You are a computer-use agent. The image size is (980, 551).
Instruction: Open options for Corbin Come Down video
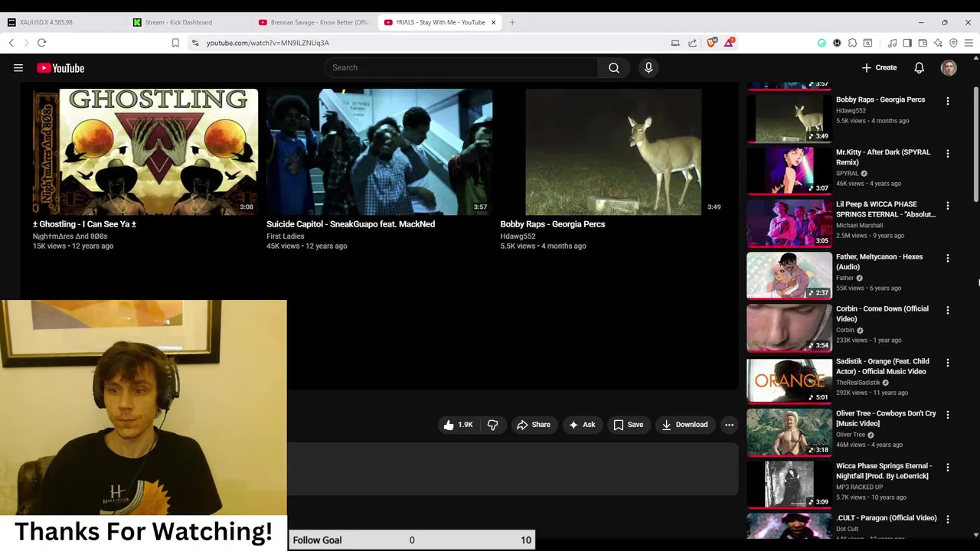click(947, 311)
